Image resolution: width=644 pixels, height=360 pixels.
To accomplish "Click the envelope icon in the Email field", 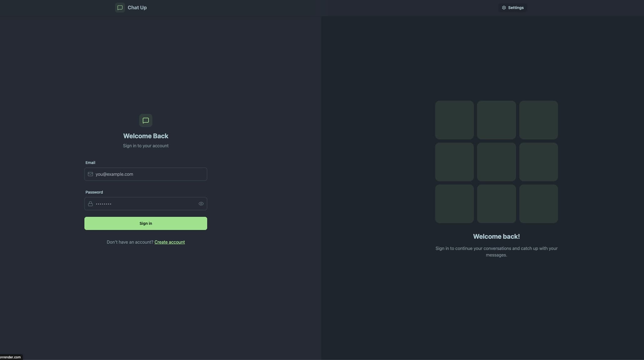I will coord(90,174).
